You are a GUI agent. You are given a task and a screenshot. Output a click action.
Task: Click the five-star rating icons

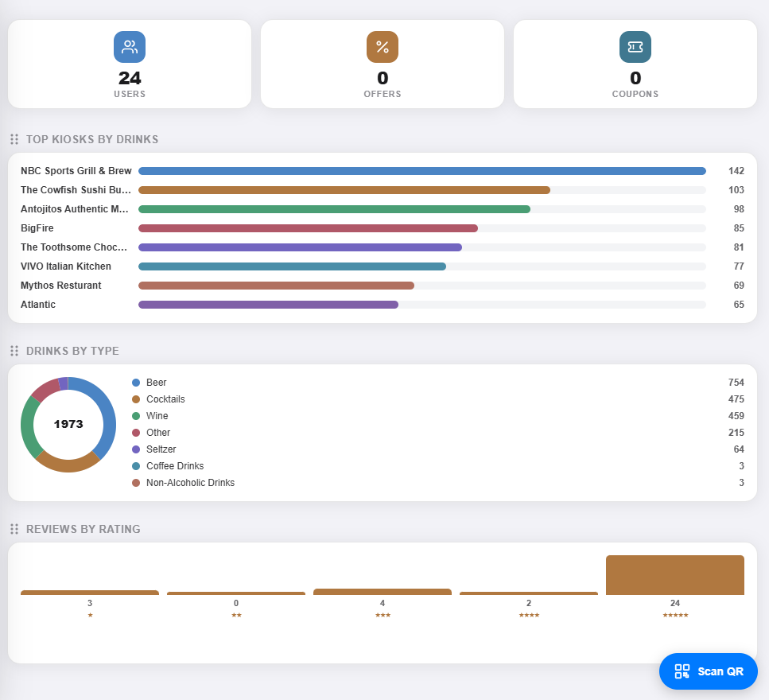pos(675,615)
